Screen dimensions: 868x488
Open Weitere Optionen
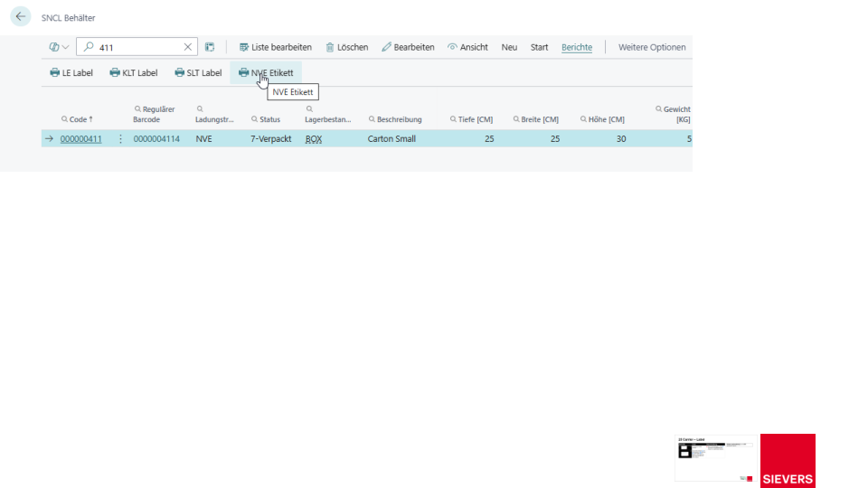pyautogui.click(x=652, y=47)
